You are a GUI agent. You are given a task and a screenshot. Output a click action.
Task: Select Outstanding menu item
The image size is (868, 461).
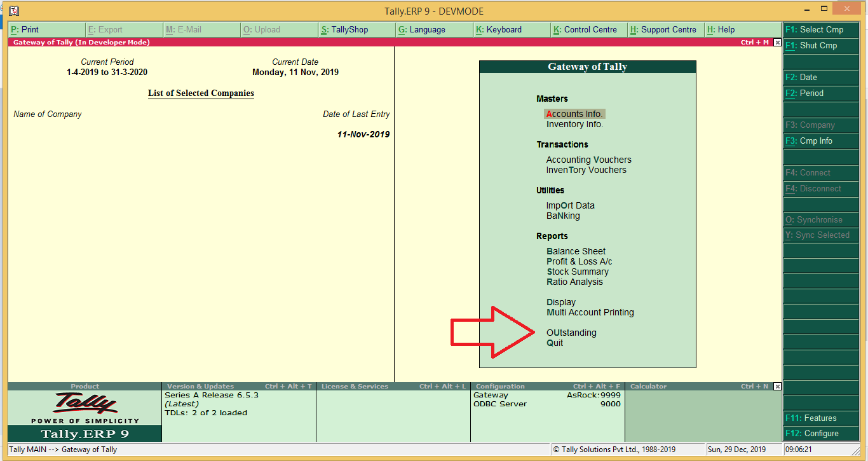tap(571, 333)
